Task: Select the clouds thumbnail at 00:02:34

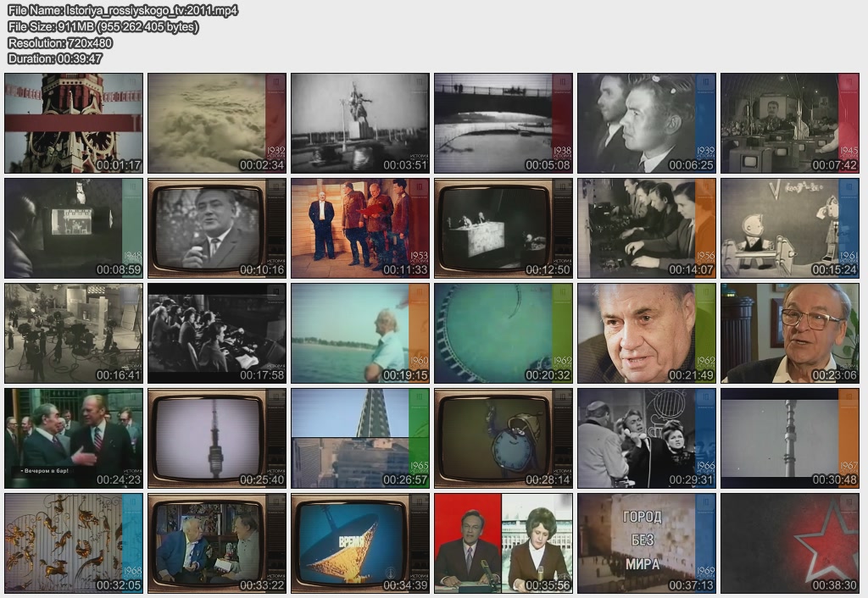Action: [217, 123]
